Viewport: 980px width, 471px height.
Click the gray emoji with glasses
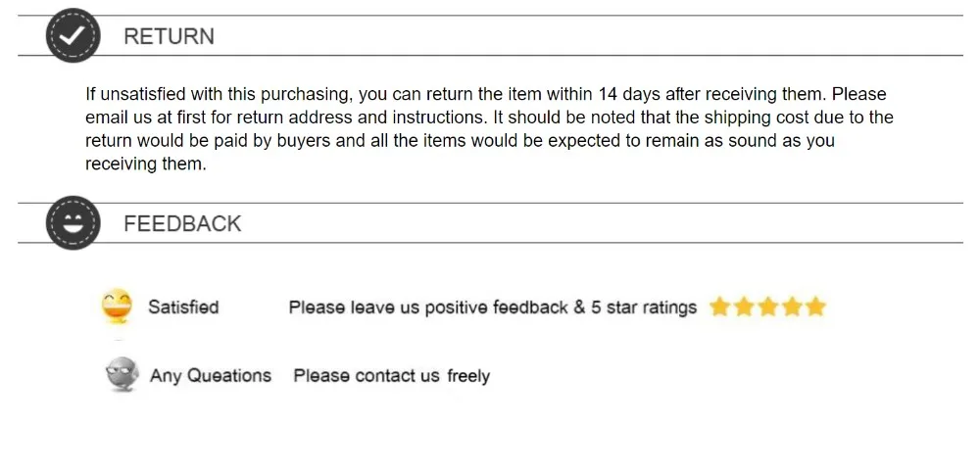click(122, 374)
